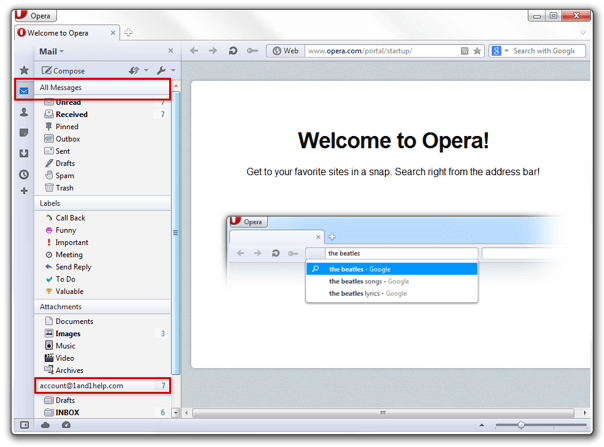Select the To Do label

point(102,279)
